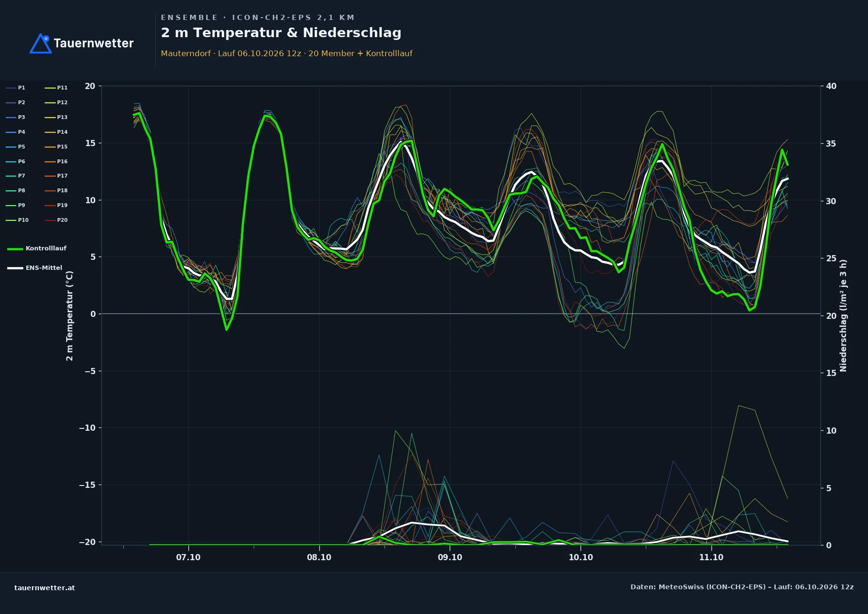Select the P3 legend entry
868x614 pixels.
click(x=15, y=117)
